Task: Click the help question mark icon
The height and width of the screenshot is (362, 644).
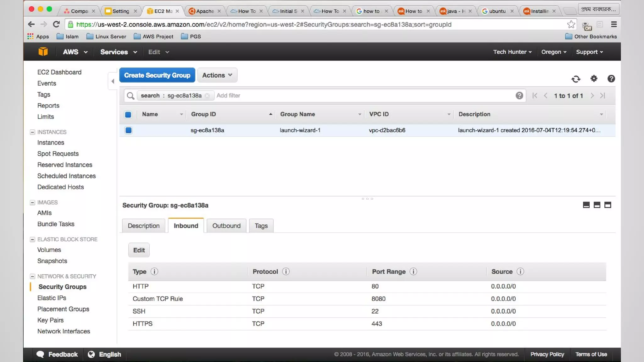Action: tap(611, 79)
